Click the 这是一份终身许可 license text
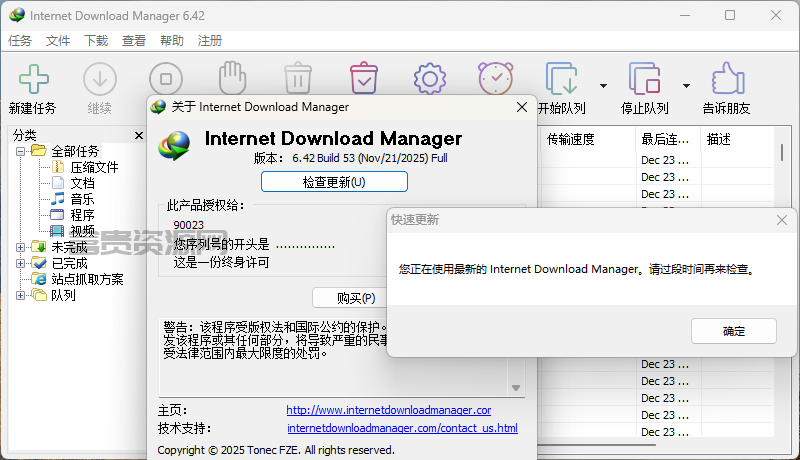Screen dimensions: 800x460 pos(221,263)
